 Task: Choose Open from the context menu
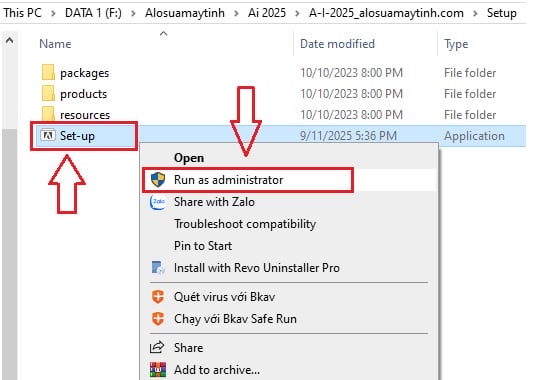click(x=189, y=158)
